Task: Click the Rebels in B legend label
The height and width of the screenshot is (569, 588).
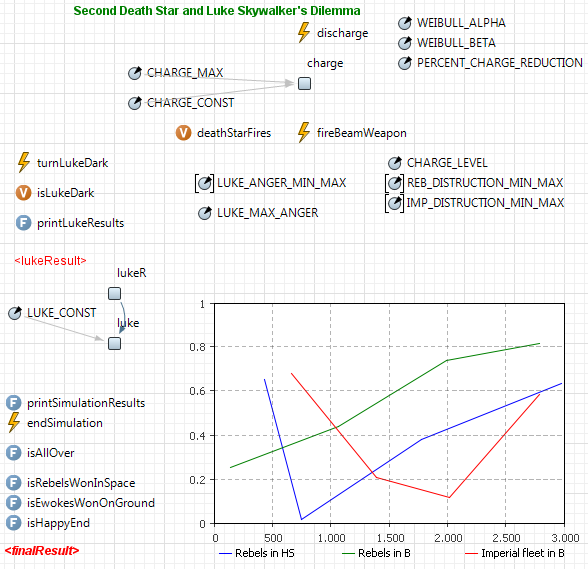Action: [x=384, y=553]
